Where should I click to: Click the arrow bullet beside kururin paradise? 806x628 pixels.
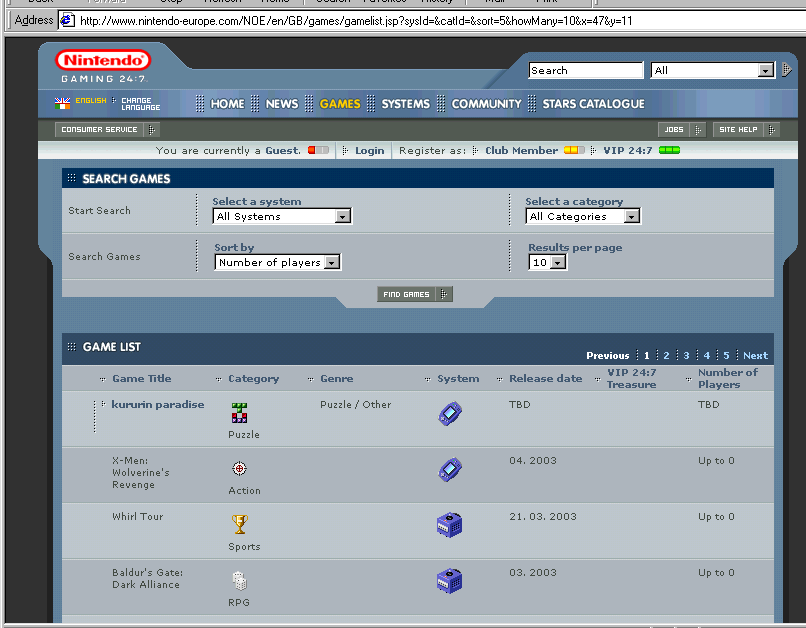pos(103,404)
